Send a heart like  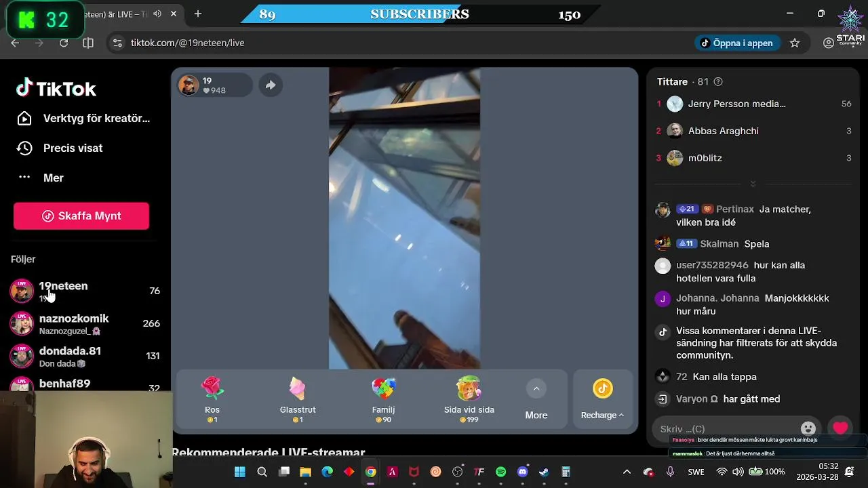(x=840, y=428)
